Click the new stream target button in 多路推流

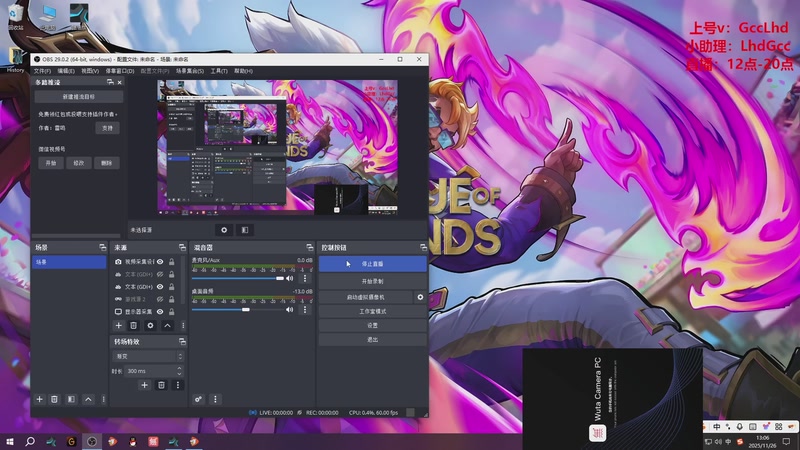[x=79, y=96]
